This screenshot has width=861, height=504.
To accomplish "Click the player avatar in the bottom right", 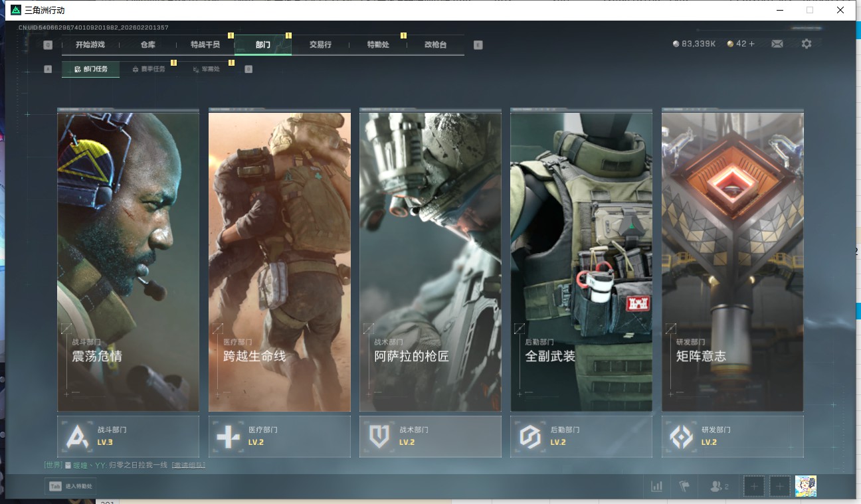I will coord(806,486).
